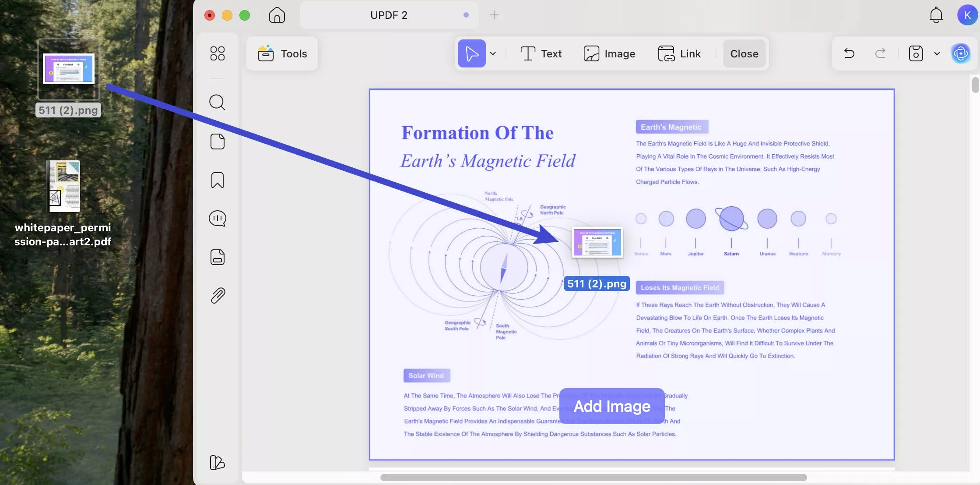The width and height of the screenshot is (980, 485).
Task: Select the Image editing tool
Action: coord(609,53)
